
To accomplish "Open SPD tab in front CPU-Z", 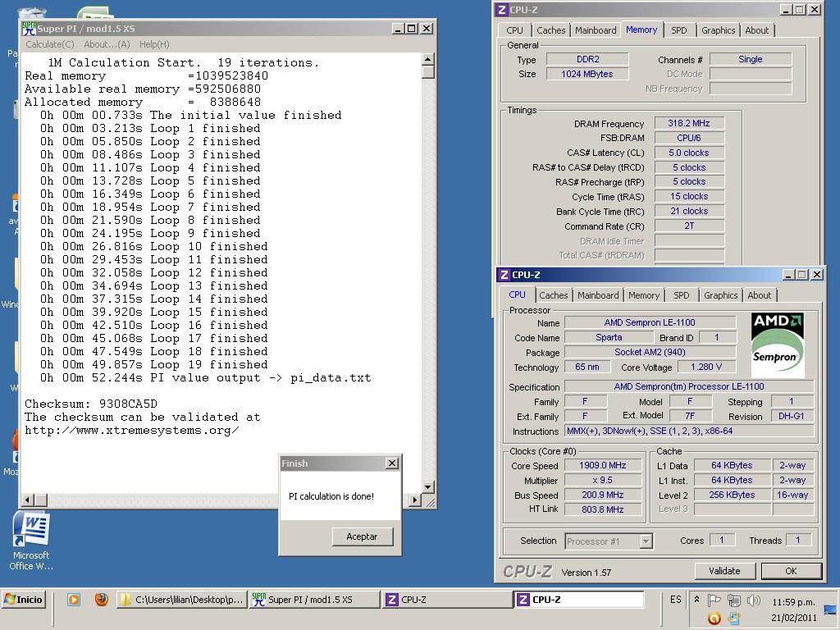I will (x=682, y=295).
